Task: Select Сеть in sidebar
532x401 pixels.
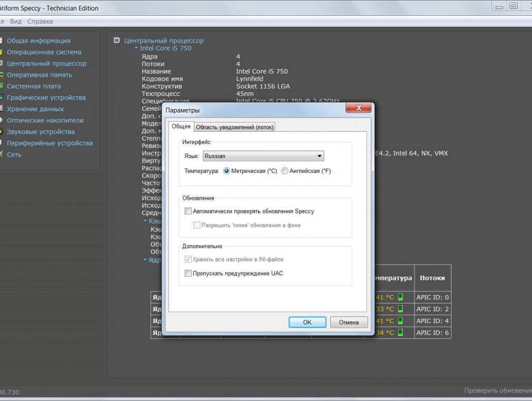Action: tap(14, 154)
